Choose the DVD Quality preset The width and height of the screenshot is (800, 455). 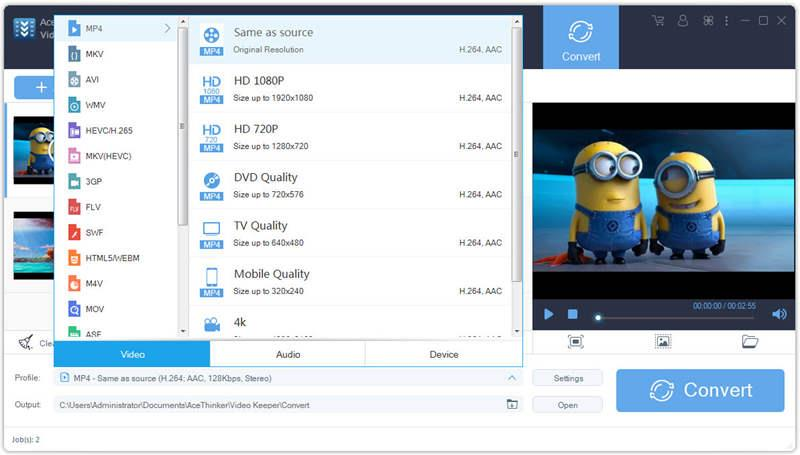[x=350, y=185]
